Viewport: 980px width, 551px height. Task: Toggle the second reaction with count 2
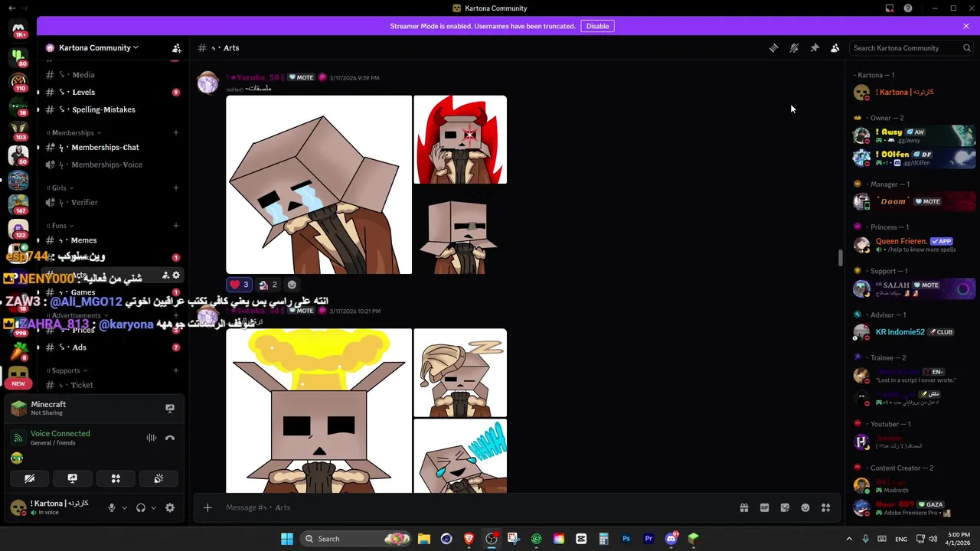pyautogui.click(x=268, y=285)
